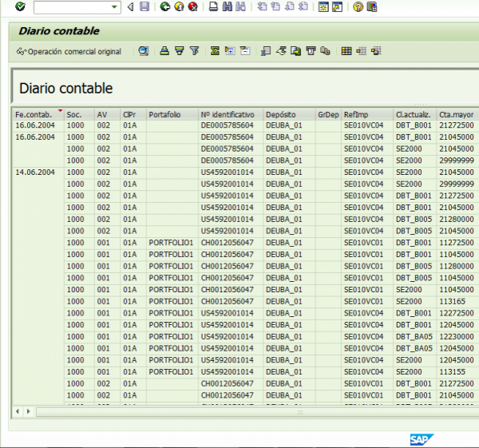479x448 pixels.
Task: Click the Find Next binoculars icon
Action: (241, 6)
